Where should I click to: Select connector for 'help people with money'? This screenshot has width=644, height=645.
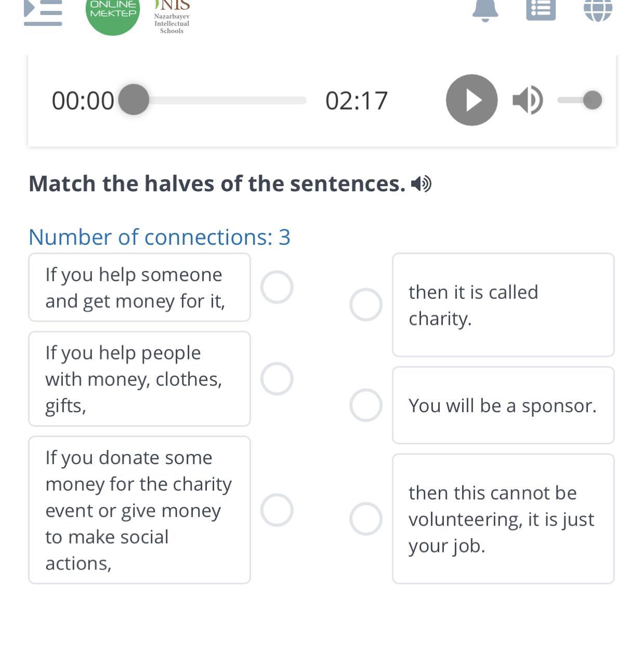pos(277,378)
